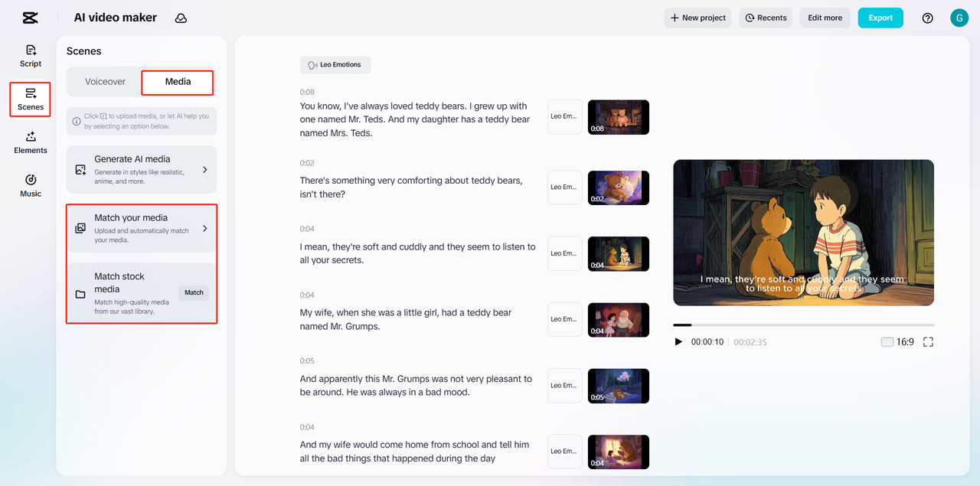Click the video playback progress bar
Image resolution: width=980 pixels, height=486 pixels.
pyautogui.click(x=803, y=325)
